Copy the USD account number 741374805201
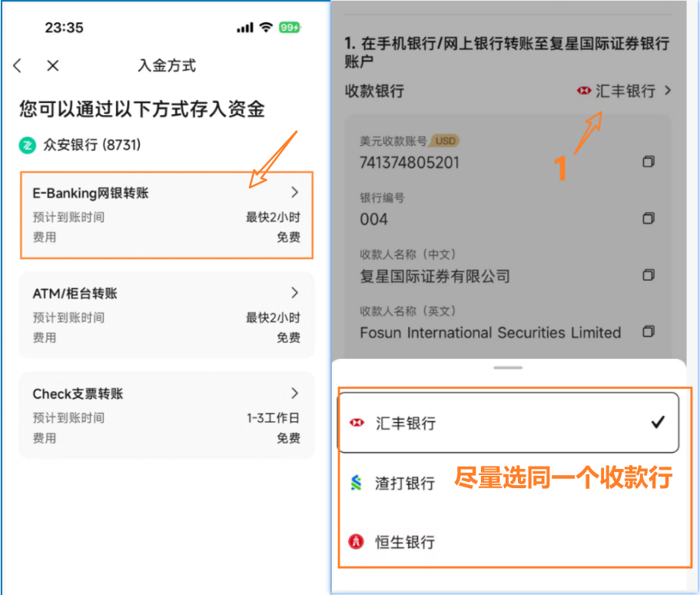 [649, 161]
